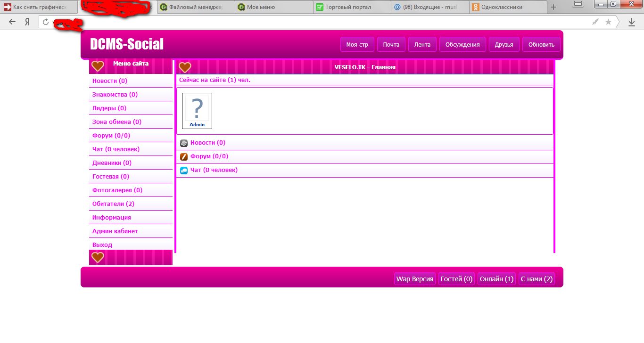644x343 pixels.
Task: Switch to the 'Одноклассники' tab
Action: [508, 7]
